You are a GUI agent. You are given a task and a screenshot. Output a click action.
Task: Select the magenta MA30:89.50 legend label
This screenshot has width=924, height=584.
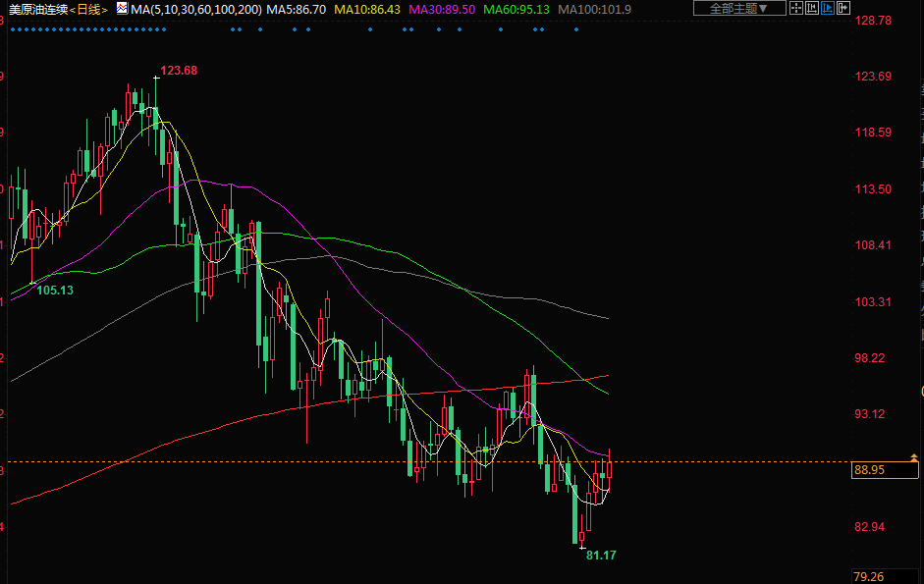446,9
